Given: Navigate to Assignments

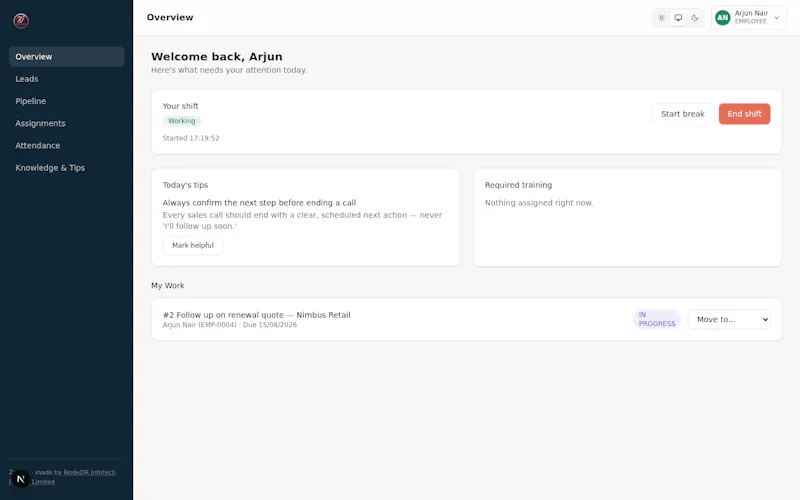Looking at the screenshot, I should 66,123.
